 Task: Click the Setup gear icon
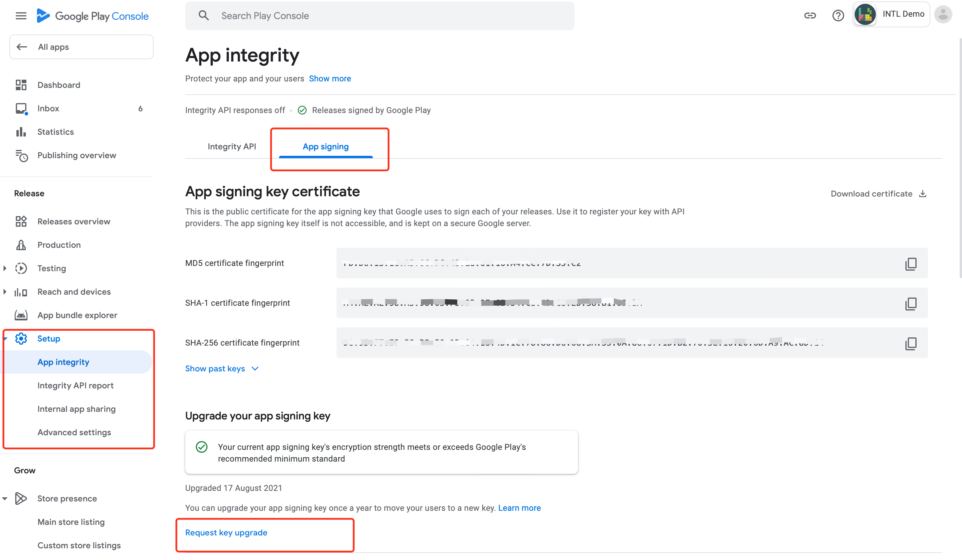click(x=21, y=338)
